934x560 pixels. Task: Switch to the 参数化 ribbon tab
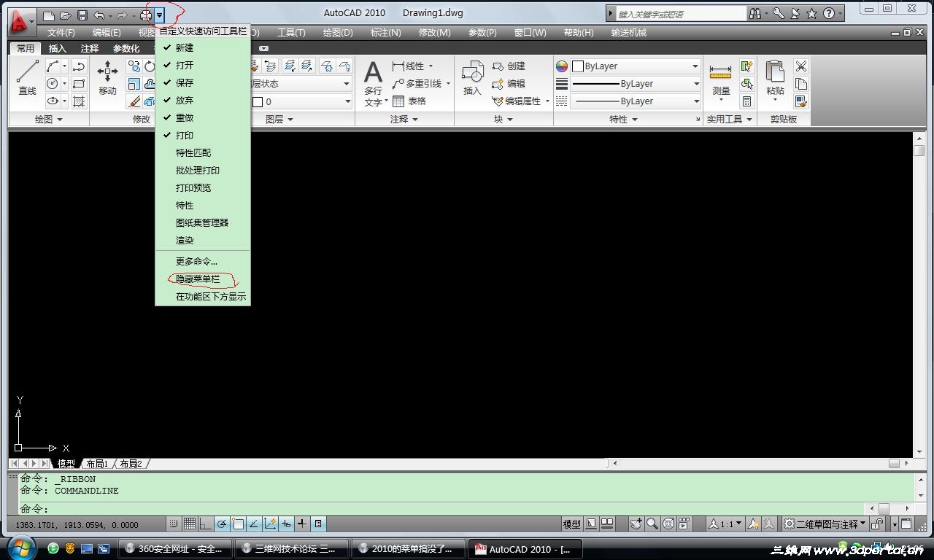(x=126, y=48)
